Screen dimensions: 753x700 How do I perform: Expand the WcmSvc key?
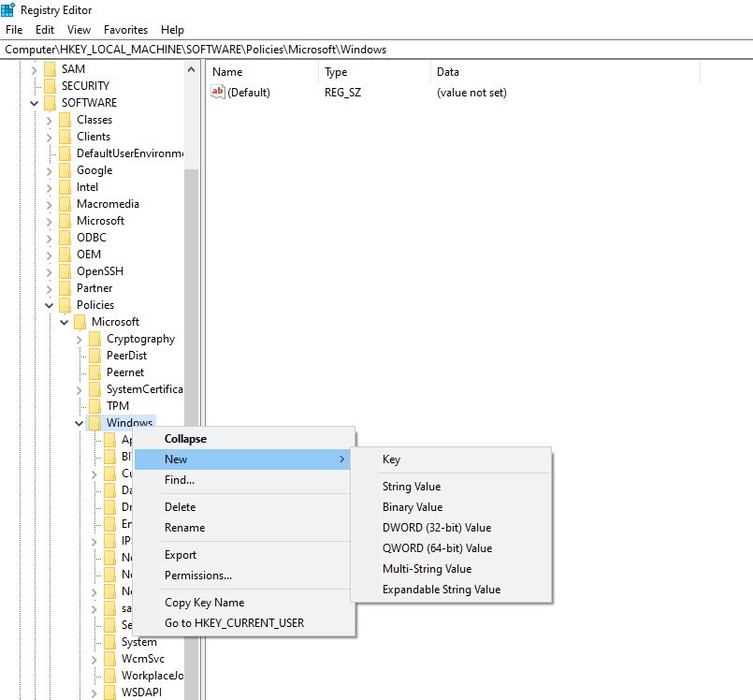coord(94,660)
